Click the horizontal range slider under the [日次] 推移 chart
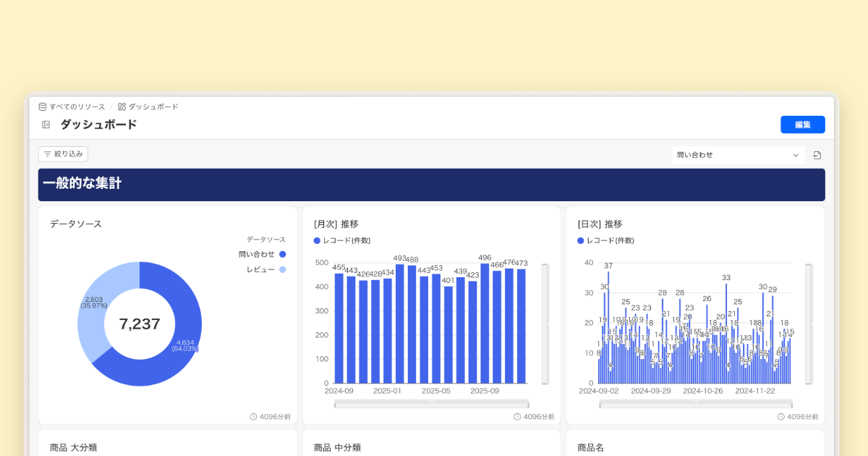Image resolution: width=868 pixels, height=456 pixels. [695, 404]
